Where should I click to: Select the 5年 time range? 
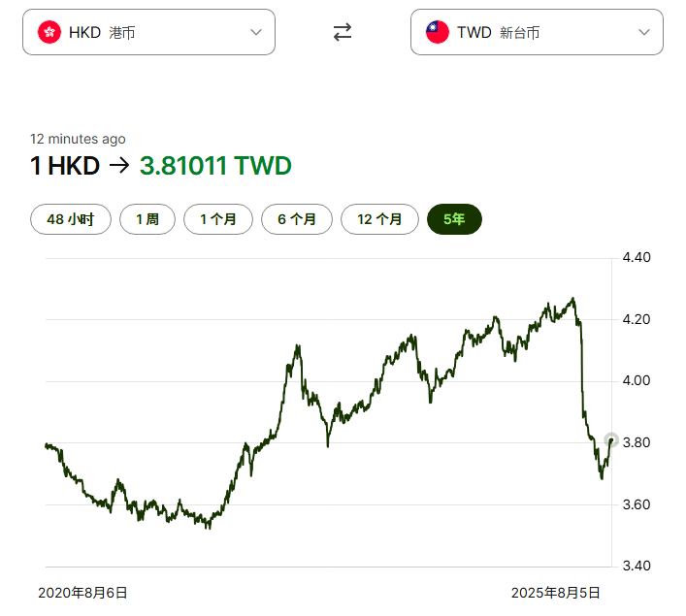pos(454,219)
